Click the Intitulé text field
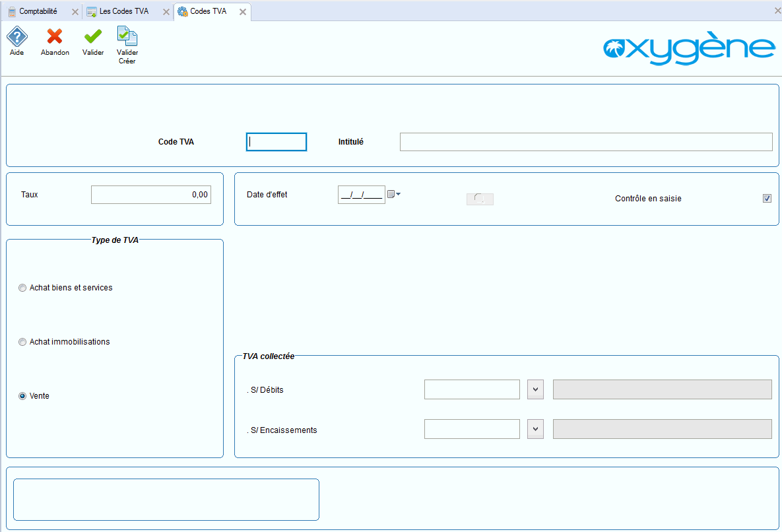The width and height of the screenshot is (782, 532). tap(585, 142)
